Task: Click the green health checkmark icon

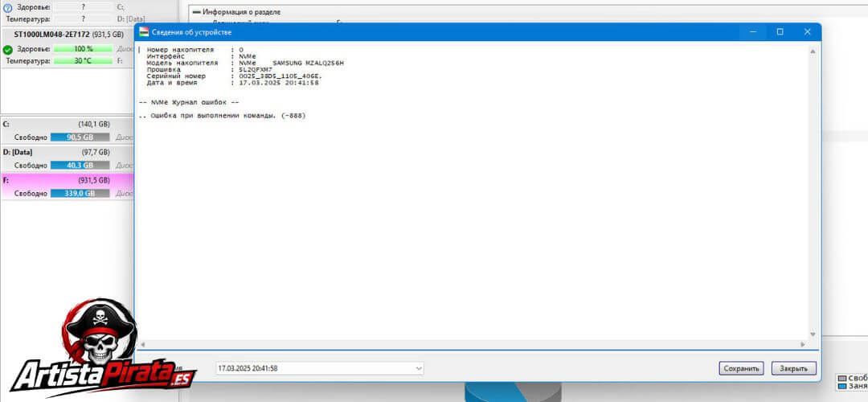Action: [x=8, y=50]
